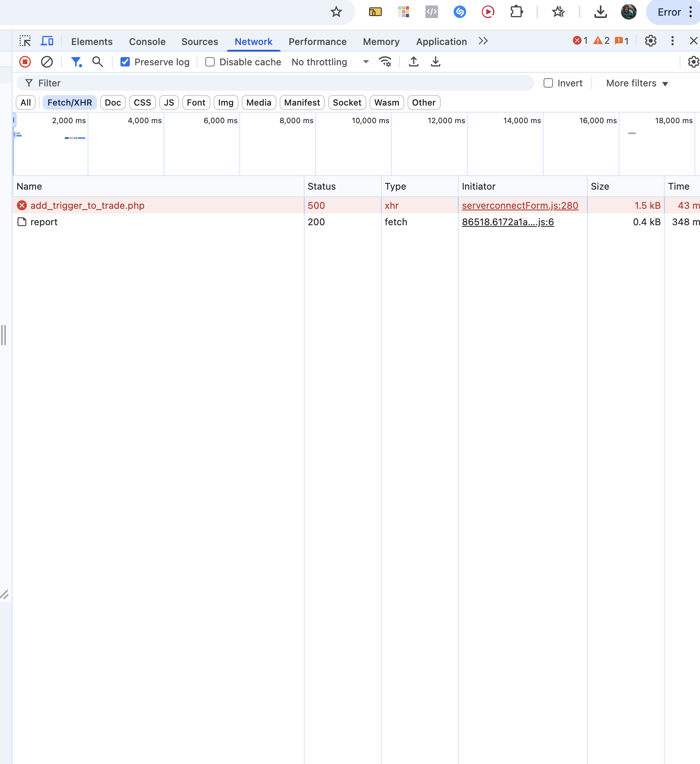Switch to the Sources tab
Viewport: 700px width, 764px height.
point(199,41)
